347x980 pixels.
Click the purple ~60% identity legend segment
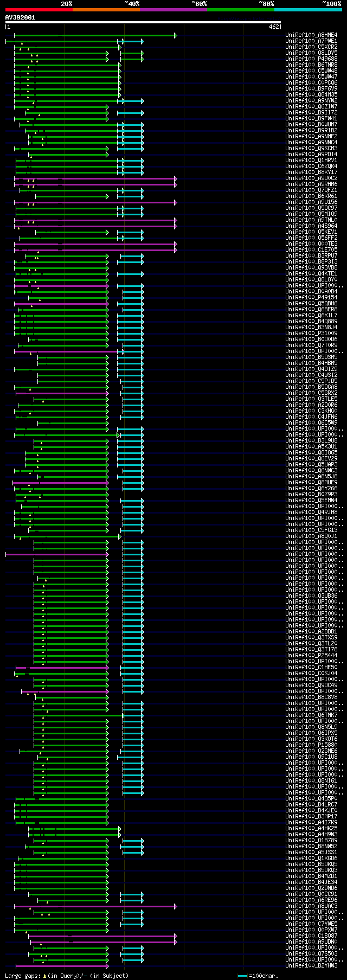click(x=173, y=10)
